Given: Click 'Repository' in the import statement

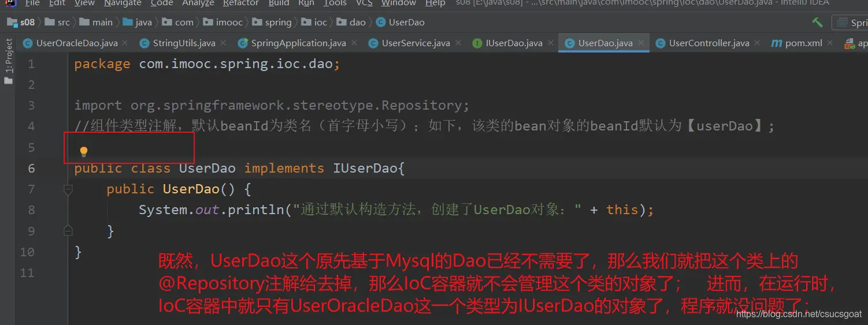Looking at the screenshot, I should pos(422,106).
